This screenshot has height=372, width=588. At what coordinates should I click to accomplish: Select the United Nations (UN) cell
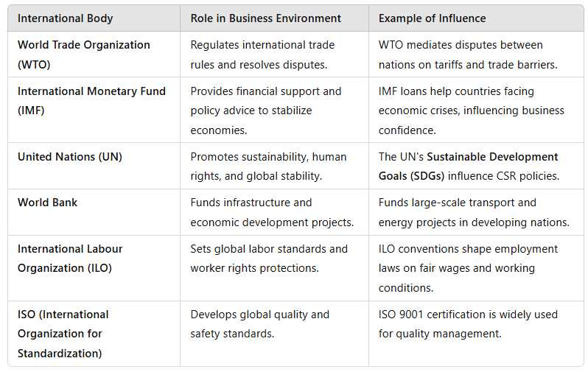click(x=70, y=157)
